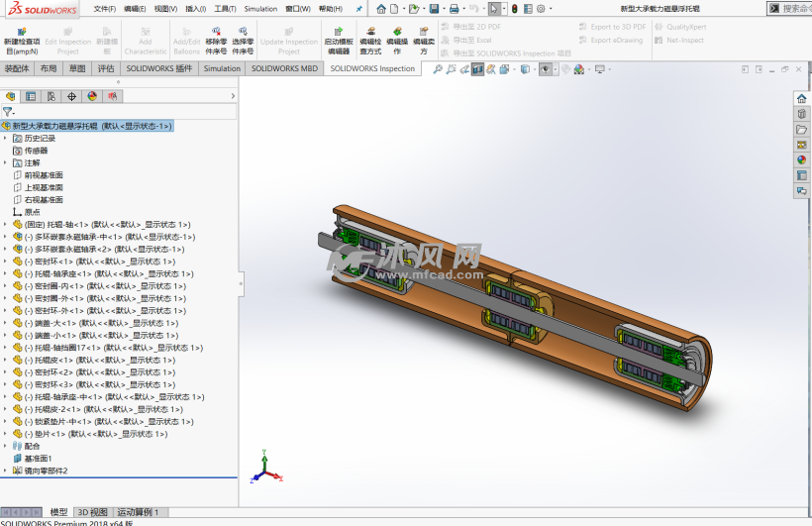Toggle the menu bar pin icon

pos(358,9)
